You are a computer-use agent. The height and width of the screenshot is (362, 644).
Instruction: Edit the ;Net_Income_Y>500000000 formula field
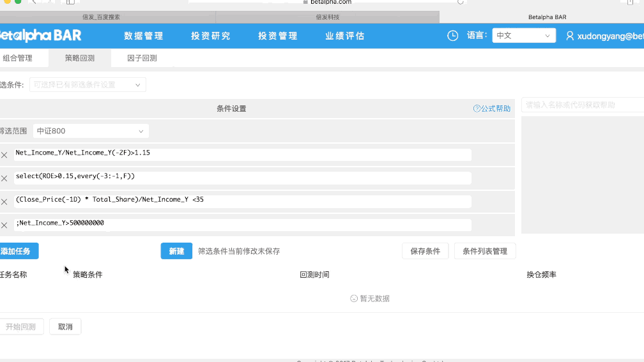click(242, 225)
